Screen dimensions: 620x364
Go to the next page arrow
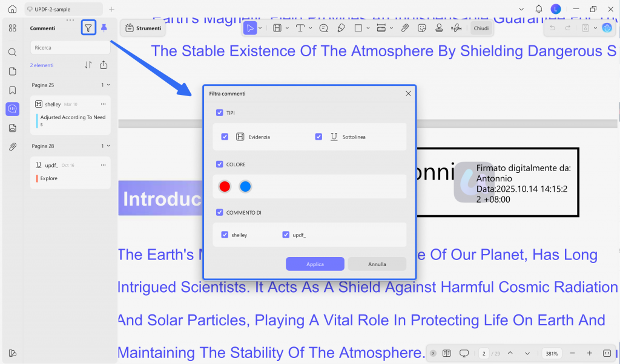tap(527, 353)
